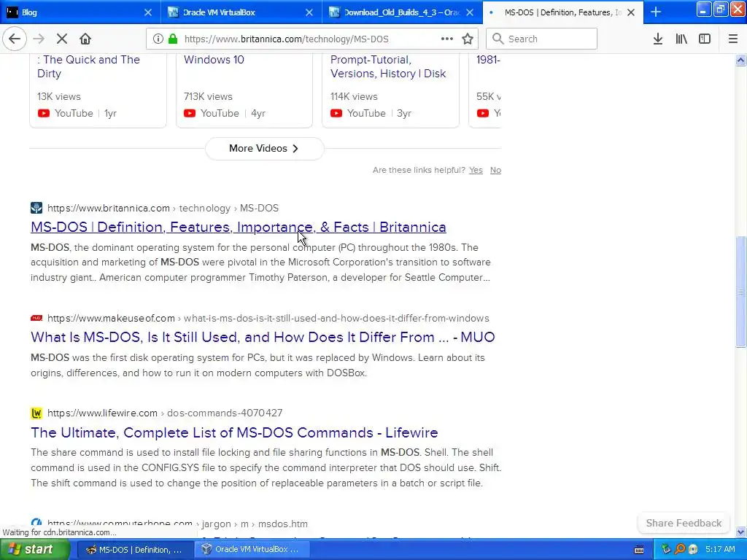The image size is (747, 560).
Task: Click the keyboard icon on taskbar
Action: point(639,550)
